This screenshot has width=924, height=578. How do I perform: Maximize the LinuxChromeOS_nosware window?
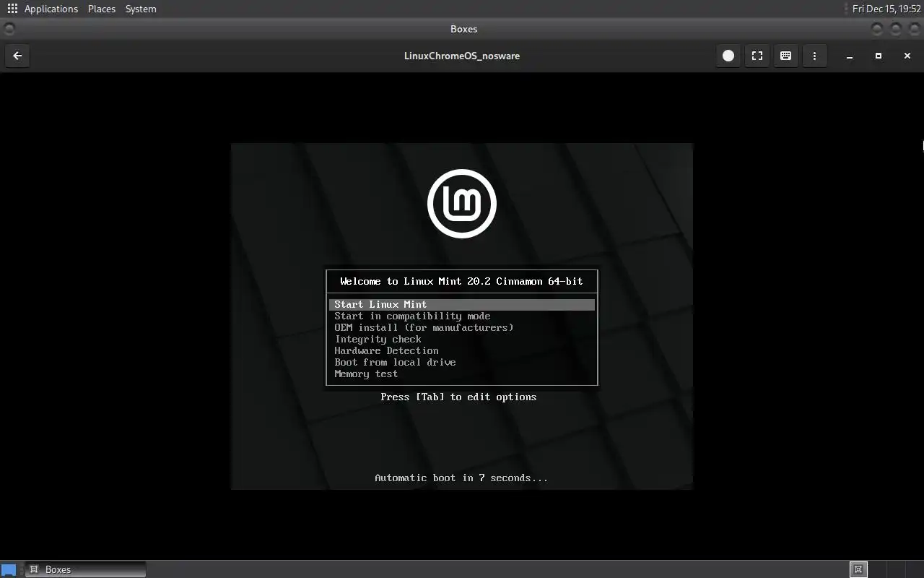tap(879, 56)
